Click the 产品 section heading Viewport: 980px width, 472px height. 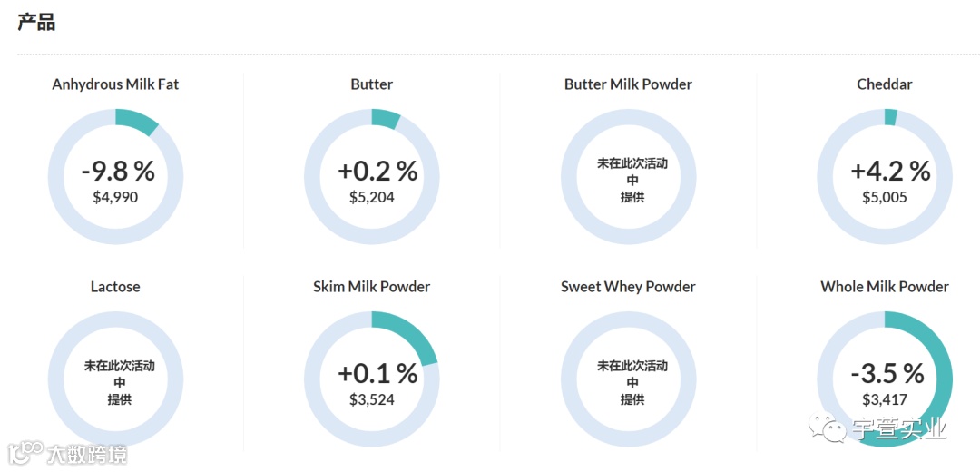click(36, 22)
